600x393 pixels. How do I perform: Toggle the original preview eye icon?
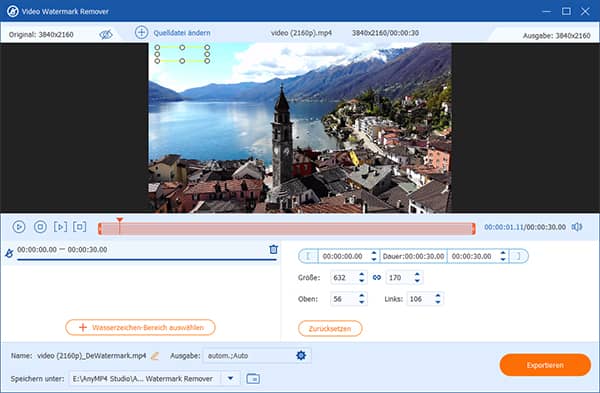click(106, 34)
